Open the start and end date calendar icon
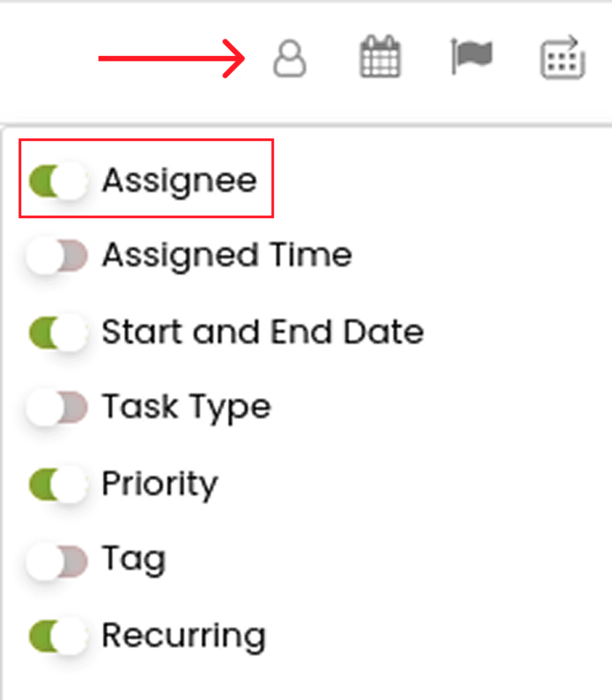This screenshot has height=700, width=612. [380, 57]
